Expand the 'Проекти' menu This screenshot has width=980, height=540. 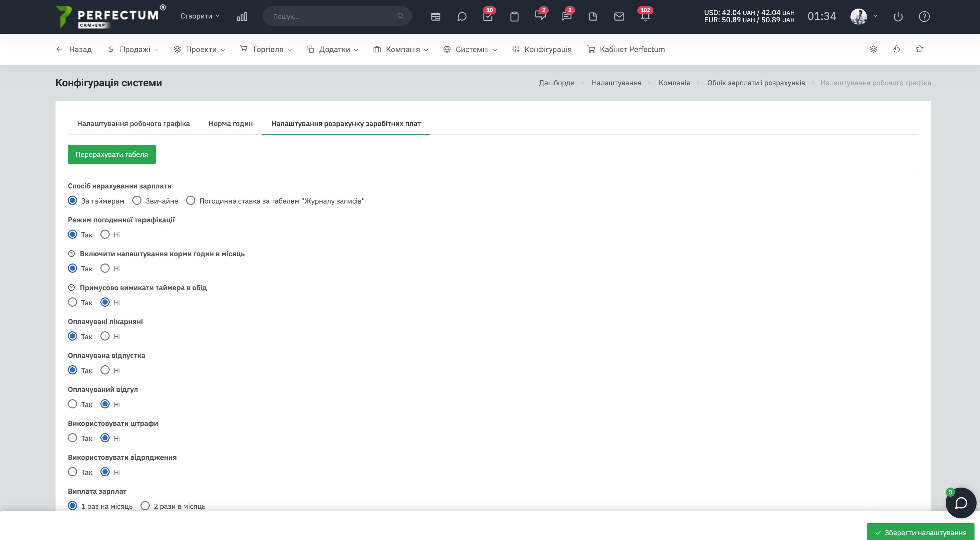coord(199,49)
